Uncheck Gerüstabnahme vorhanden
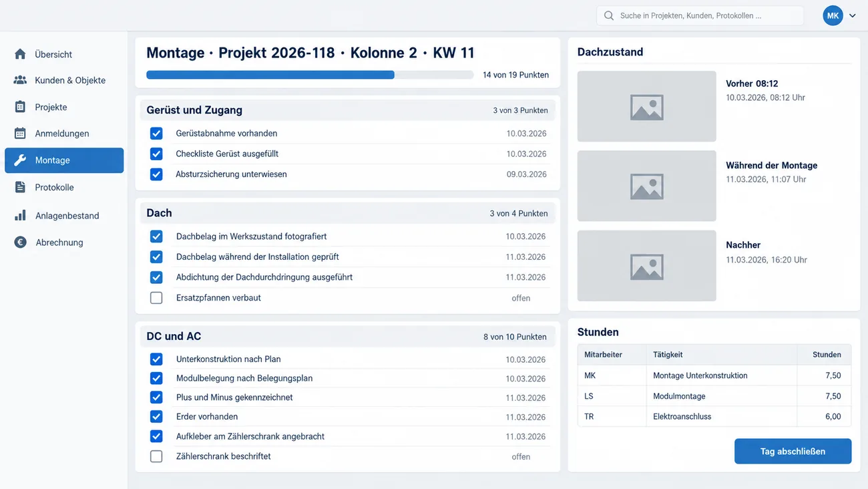The height and width of the screenshot is (489, 868). [156, 134]
